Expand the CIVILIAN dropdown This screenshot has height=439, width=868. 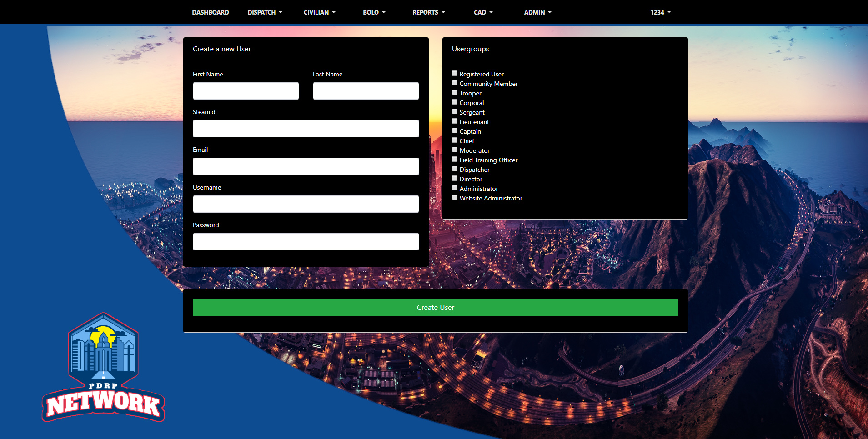tap(320, 12)
